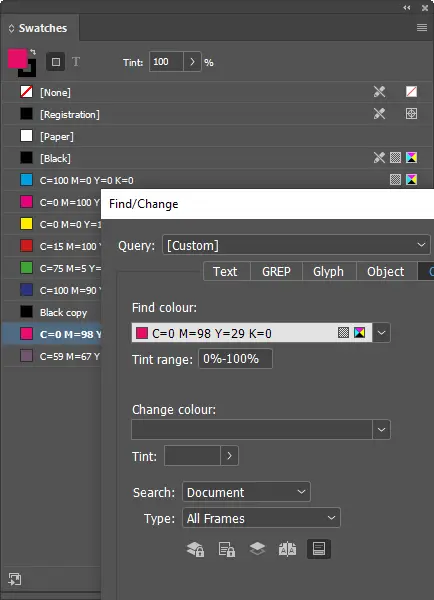Select formatting affects container icon
This screenshot has height=600, width=434.
tap(55, 62)
